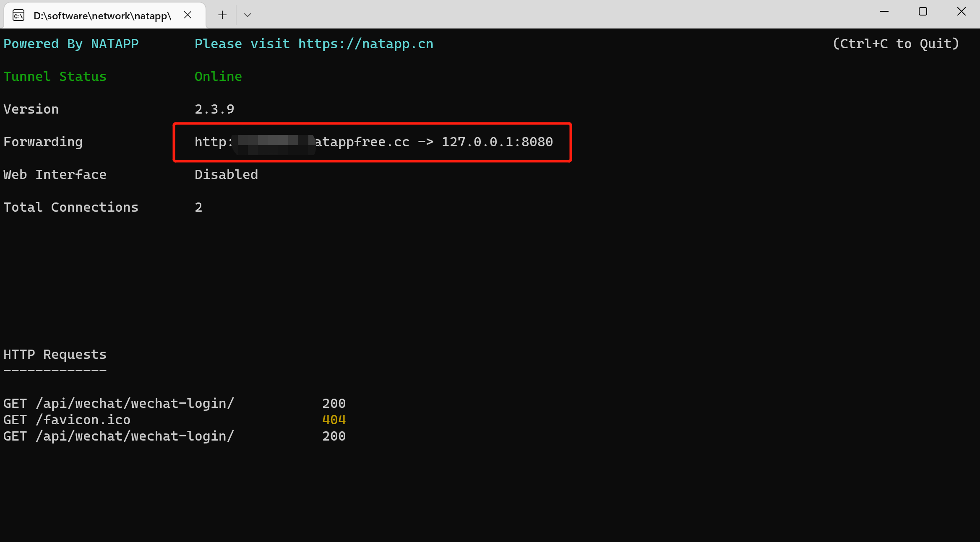
Task: Click the 200 status of the last request
Action: click(334, 436)
